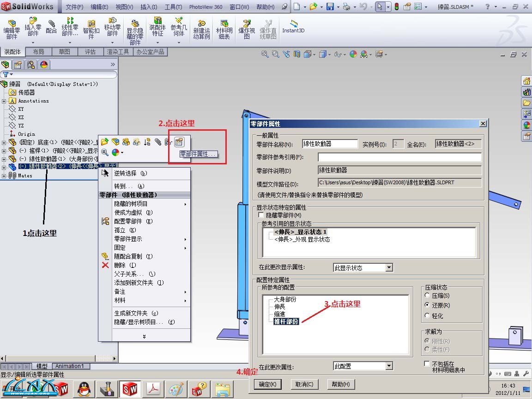Click the 取消 button in the dialog

pos(304,384)
